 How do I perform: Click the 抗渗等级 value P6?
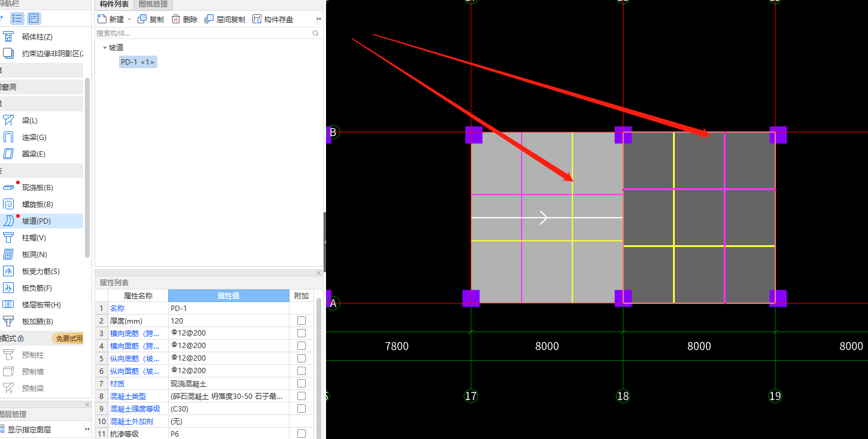point(229,434)
